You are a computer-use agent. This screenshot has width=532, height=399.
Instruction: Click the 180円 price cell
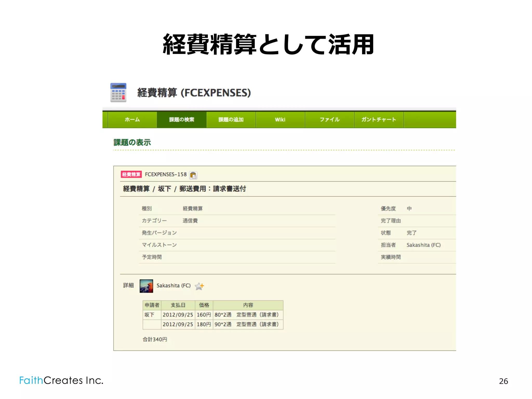[x=204, y=324]
